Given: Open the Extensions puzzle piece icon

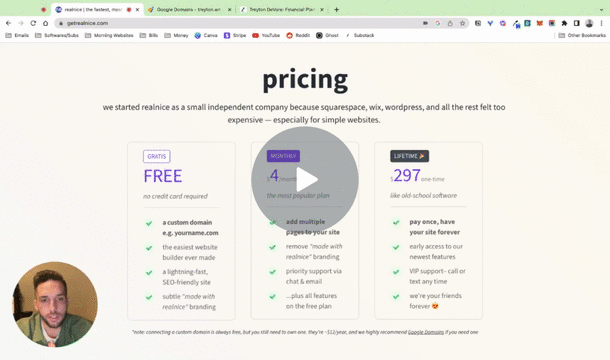Looking at the screenshot, I should [x=564, y=23].
